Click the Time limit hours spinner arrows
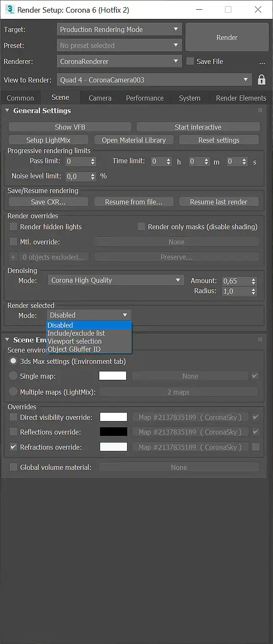 point(169,161)
